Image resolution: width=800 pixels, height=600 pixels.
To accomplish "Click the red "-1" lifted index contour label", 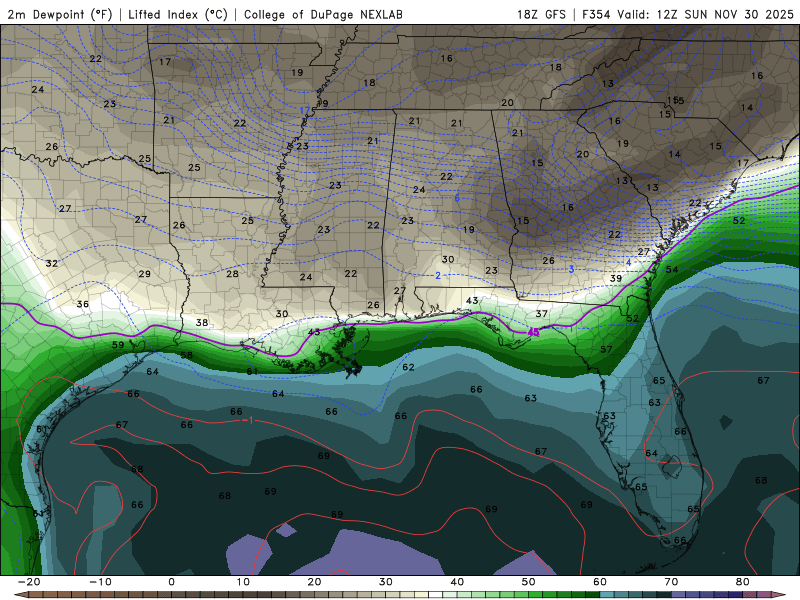I will coord(249,421).
